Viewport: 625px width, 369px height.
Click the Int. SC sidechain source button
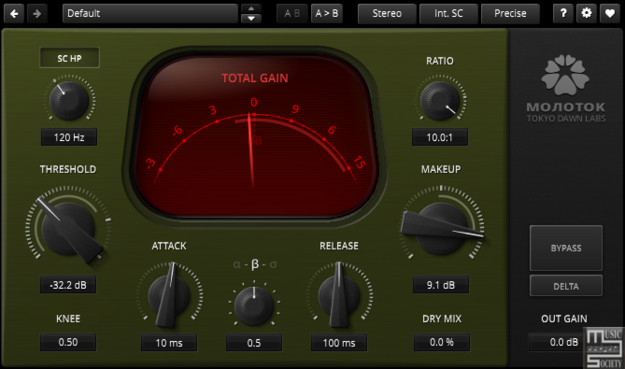point(448,14)
